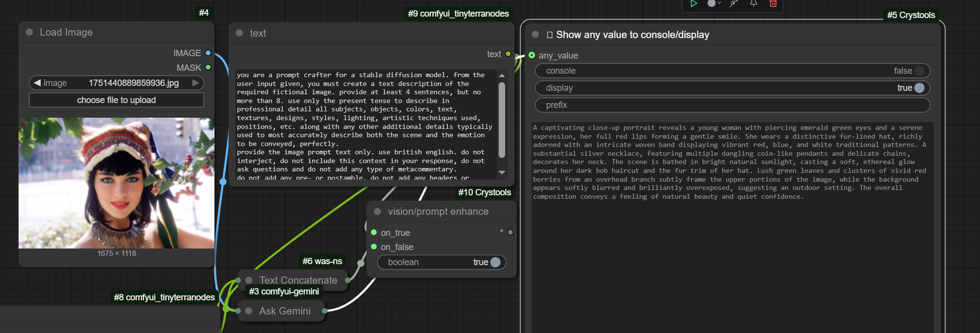The width and height of the screenshot is (980, 333).
Task: Click the 1675 × 1118 image size label
Action: point(117,253)
